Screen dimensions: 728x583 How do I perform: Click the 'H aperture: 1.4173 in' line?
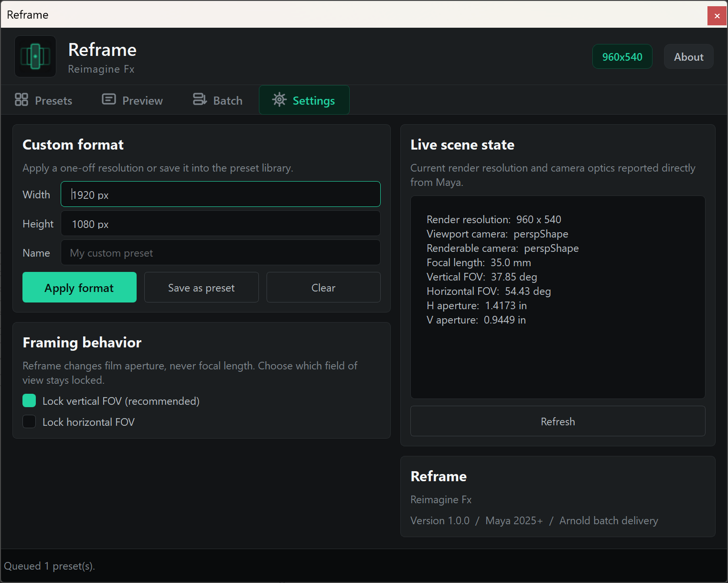pos(477,305)
